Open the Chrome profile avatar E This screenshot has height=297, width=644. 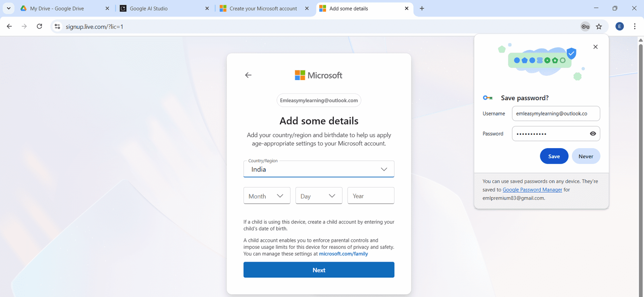click(x=619, y=27)
